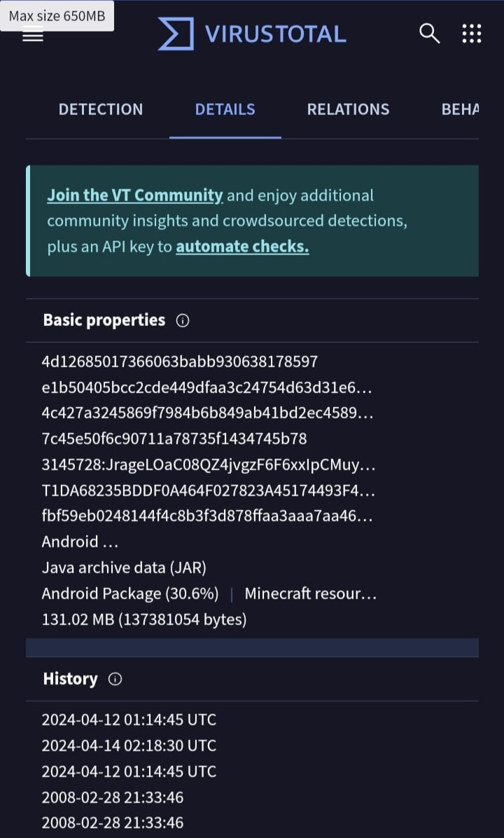Switch to the DETECTION tab

pyautogui.click(x=100, y=109)
